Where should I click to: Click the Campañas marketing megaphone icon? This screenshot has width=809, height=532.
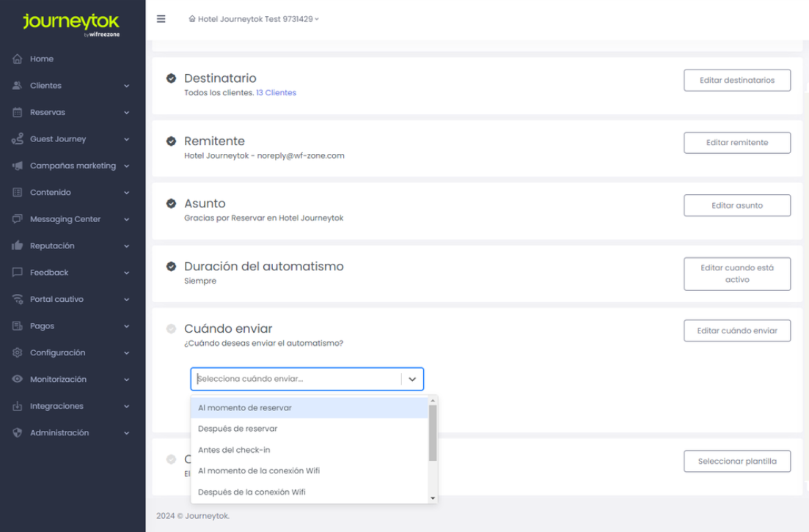18,166
